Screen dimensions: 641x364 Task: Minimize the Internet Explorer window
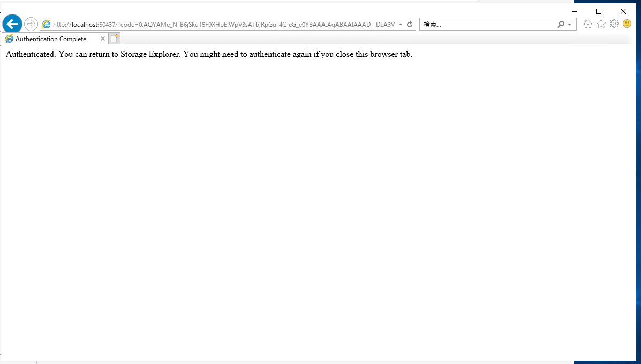[575, 11]
